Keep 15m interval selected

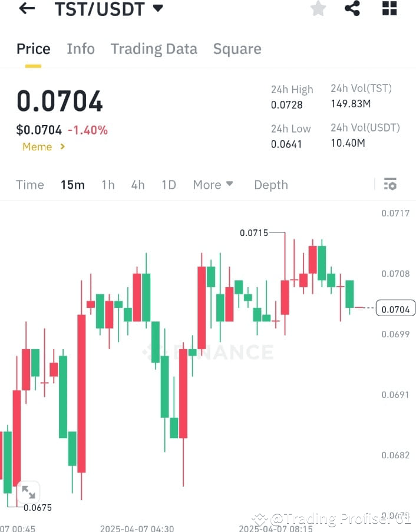72,185
